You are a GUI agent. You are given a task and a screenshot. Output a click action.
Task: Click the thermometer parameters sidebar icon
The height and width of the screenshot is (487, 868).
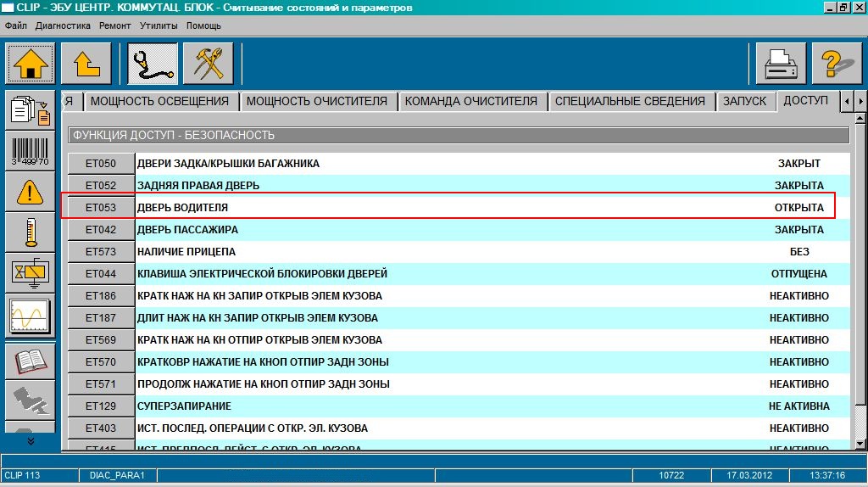[x=31, y=232]
